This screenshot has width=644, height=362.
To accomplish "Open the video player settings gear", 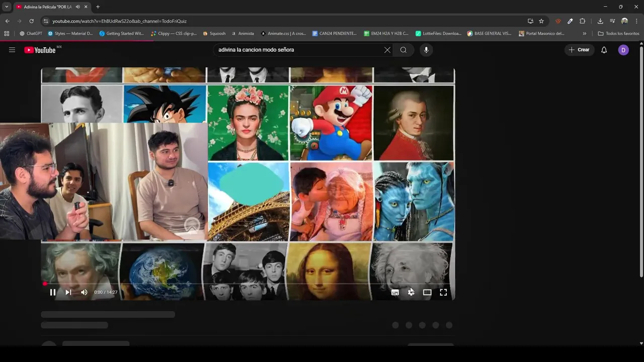I will [x=411, y=292].
